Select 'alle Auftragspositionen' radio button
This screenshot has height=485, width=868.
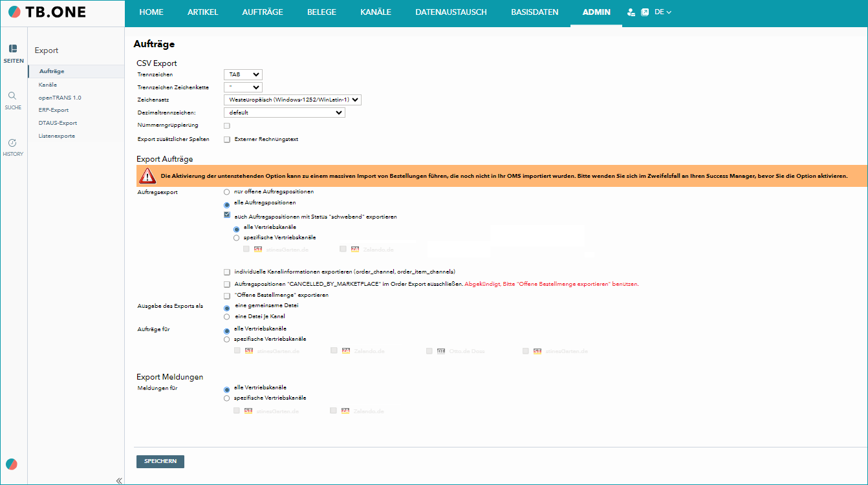coord(226,204)
